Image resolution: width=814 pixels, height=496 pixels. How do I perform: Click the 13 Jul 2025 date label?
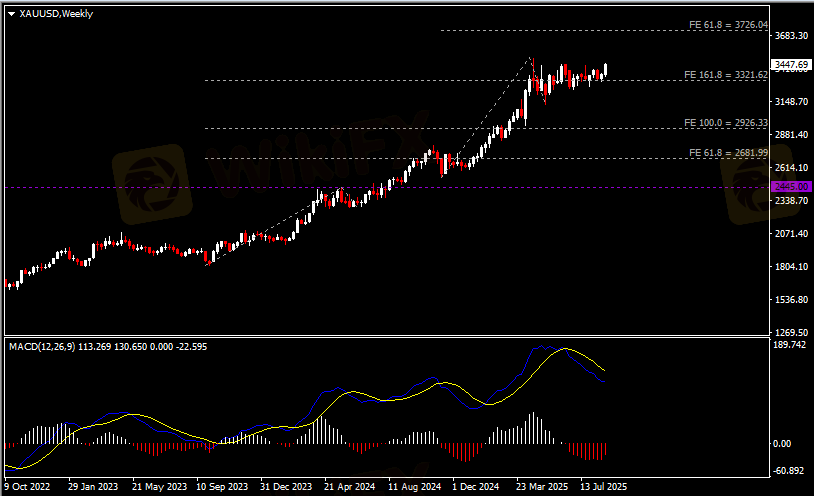tap(604, 487)
